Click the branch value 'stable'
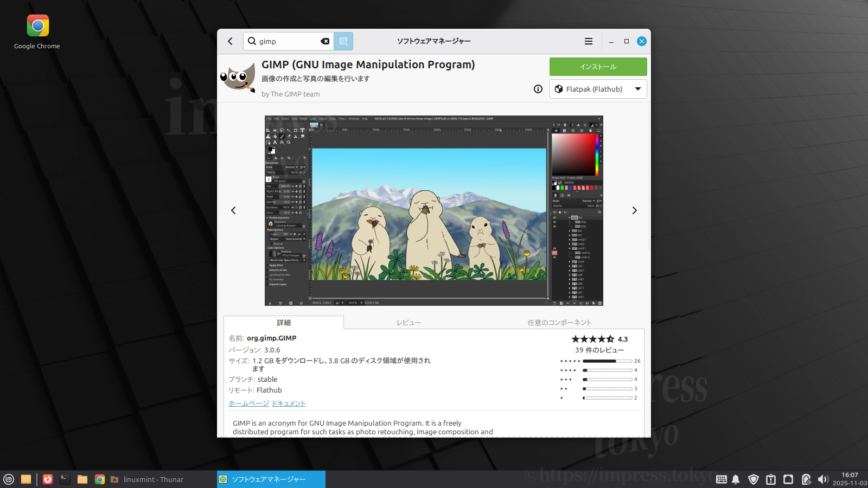 pos(267,380)
